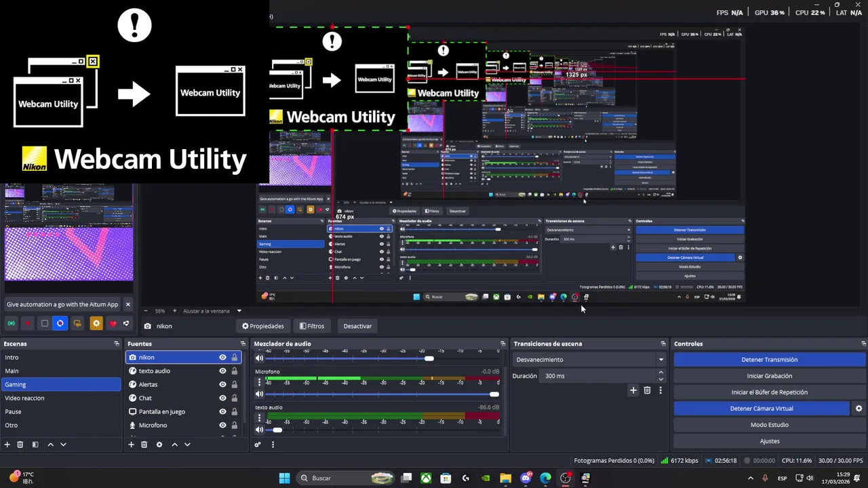Delete the selected scene with the trash icon
This screenshot has width=868, height=488.
click(x=20, y=445)
